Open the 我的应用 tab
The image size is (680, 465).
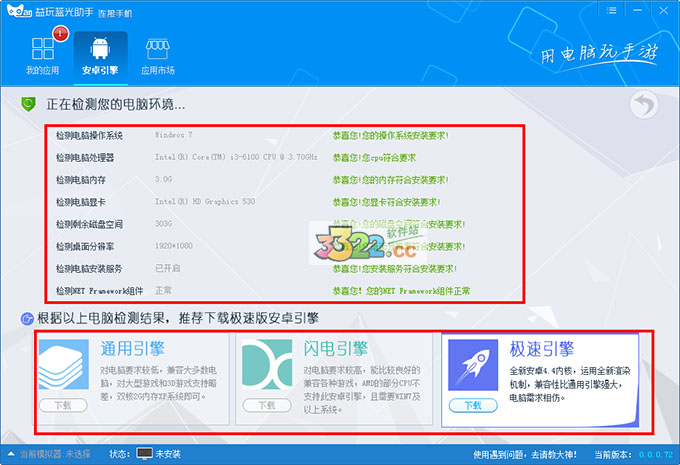tap(42, 56)
